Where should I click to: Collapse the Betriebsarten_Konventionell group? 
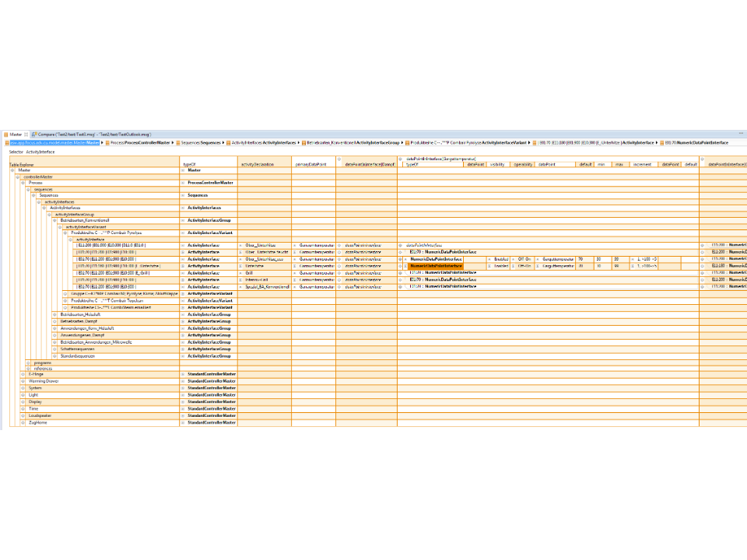(x=54, y=221)
